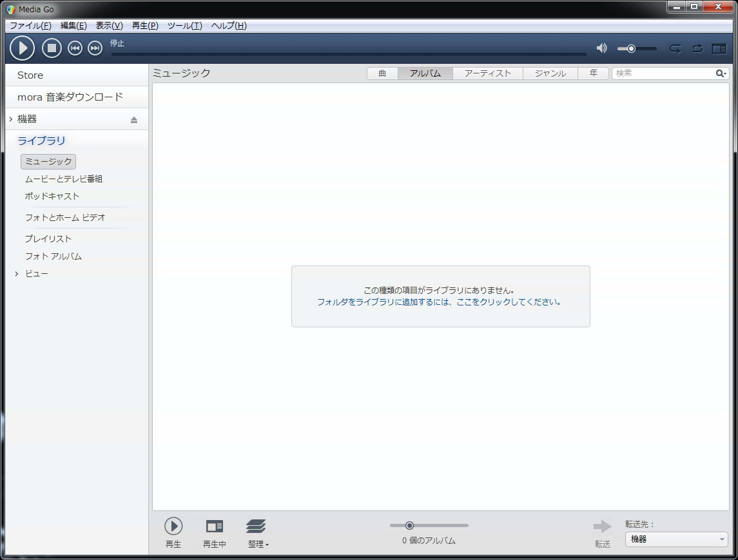Toggle shuffle mode icon
Viewport: 738px width, 560px height.
[x=697, y=48]
